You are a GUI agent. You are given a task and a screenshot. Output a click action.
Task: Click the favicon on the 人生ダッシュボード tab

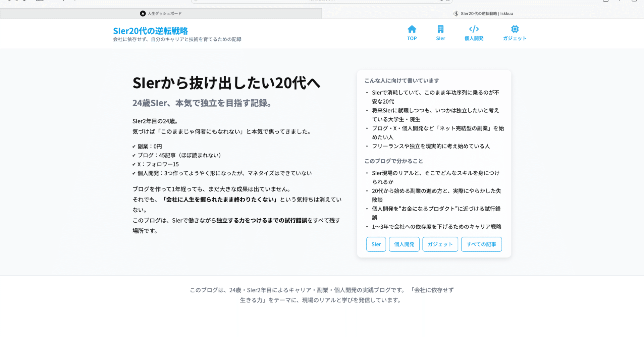coord(142,13)
